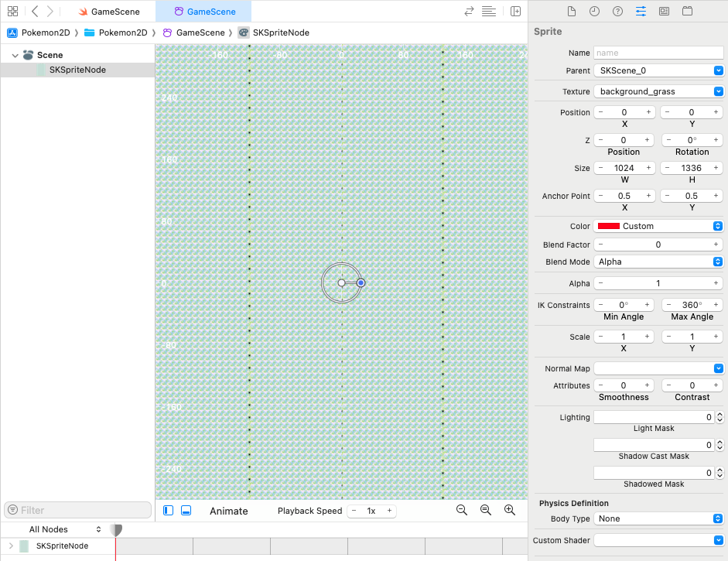Toggle the scene navigator sidebar

(169, 511)
